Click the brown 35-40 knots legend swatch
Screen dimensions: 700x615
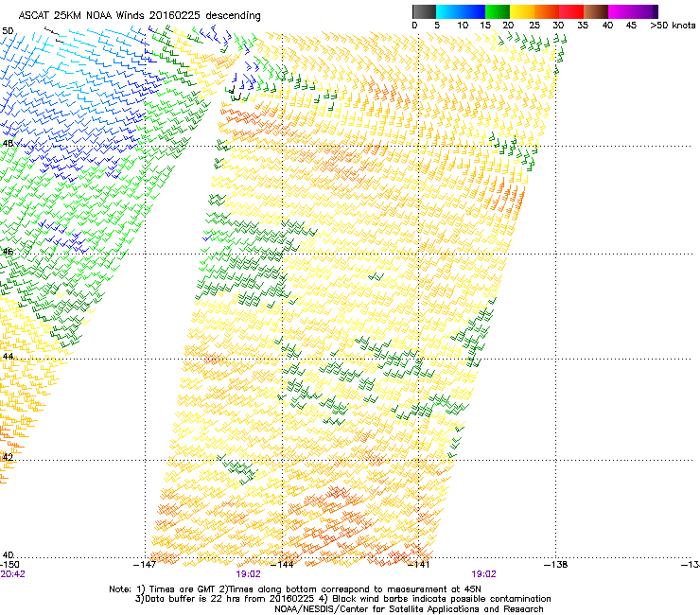pyautogui.click(x=596, y=11)
